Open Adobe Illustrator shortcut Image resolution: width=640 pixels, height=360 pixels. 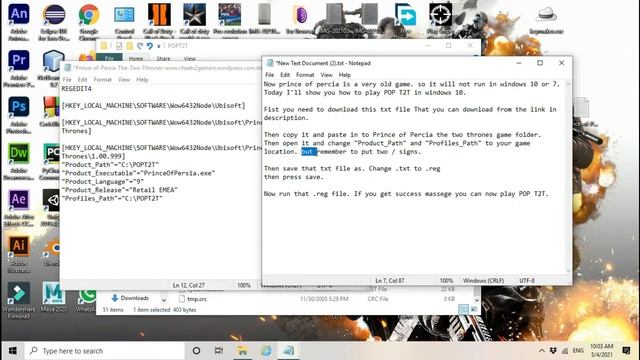[19, 254]
